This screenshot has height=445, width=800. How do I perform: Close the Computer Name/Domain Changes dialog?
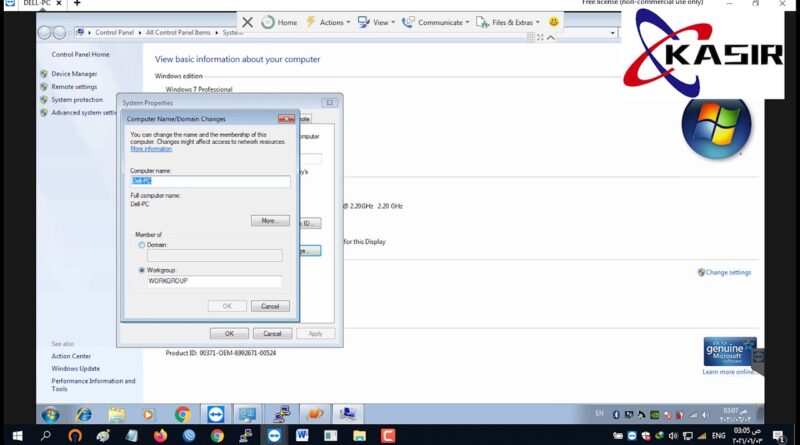click(286, 119)
